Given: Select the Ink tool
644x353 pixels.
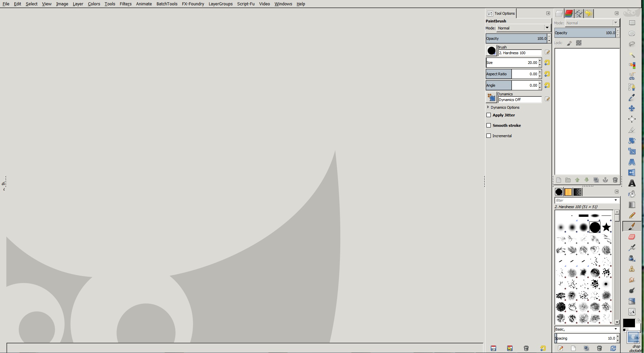Looking at the screenshot, I should coord(632,258).
